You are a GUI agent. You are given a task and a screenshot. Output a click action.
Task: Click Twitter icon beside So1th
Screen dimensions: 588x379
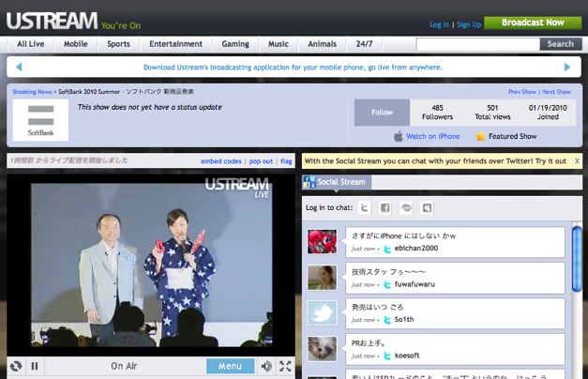point(387,320)
